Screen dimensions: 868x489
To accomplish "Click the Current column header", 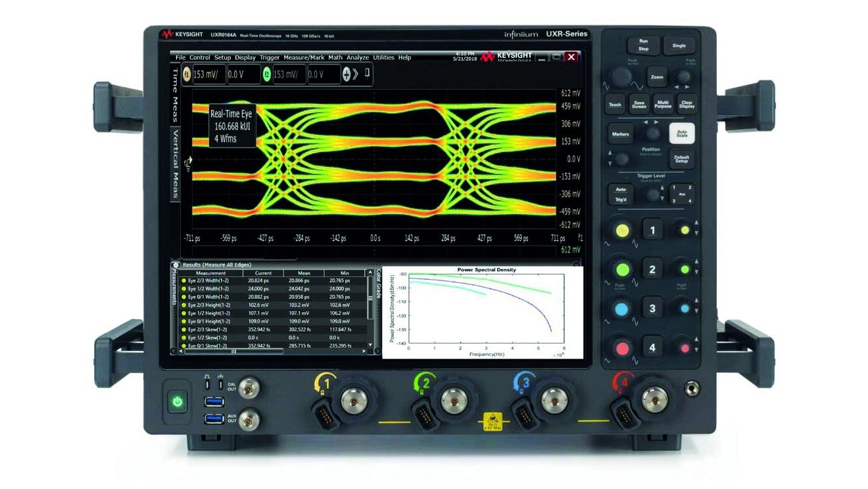I will tap(263, 272).
